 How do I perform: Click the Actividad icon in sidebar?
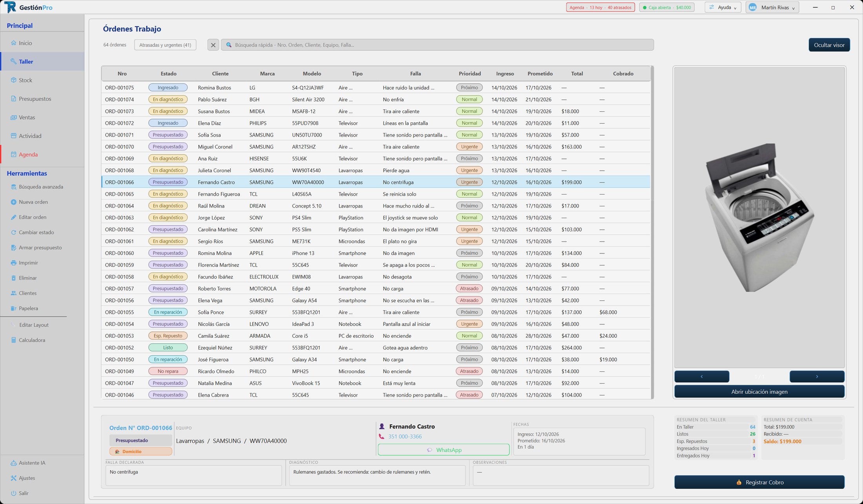click(x=14, y=136)
